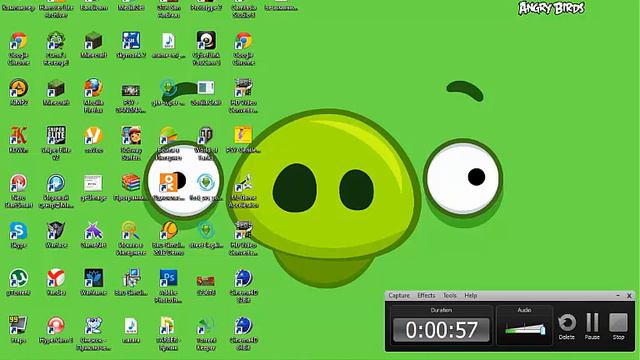Open the yellow PSP file icon
Screen dimensions: 640x360
pos(243,136)
